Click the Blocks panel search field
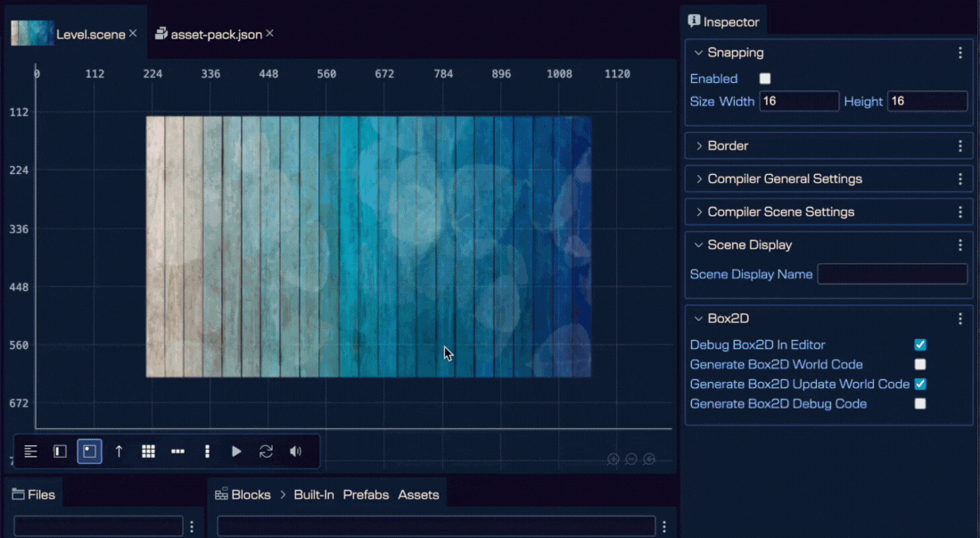The width and height of the screenshot is (980, 538). pyautogui.click(x=436, y=526)
